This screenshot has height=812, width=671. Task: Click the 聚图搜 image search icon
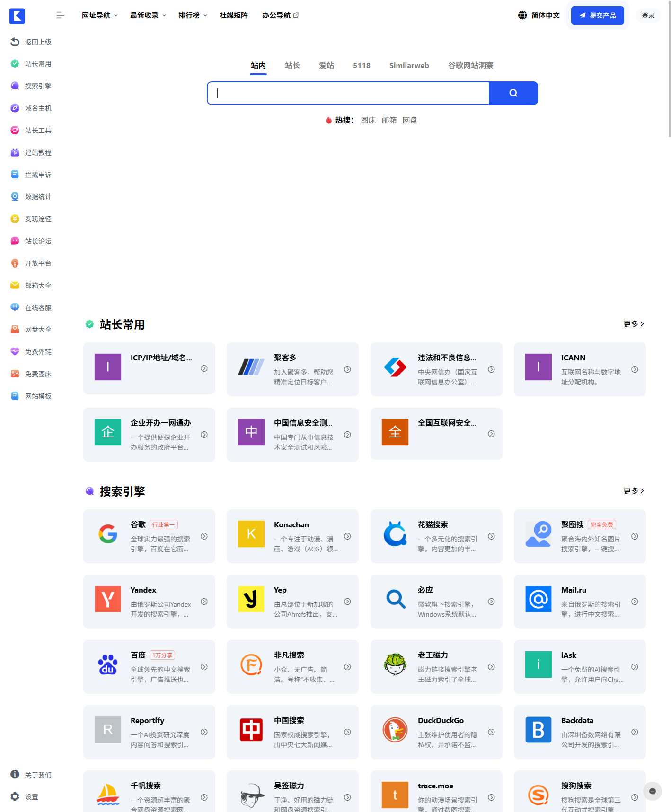(539, 534)
